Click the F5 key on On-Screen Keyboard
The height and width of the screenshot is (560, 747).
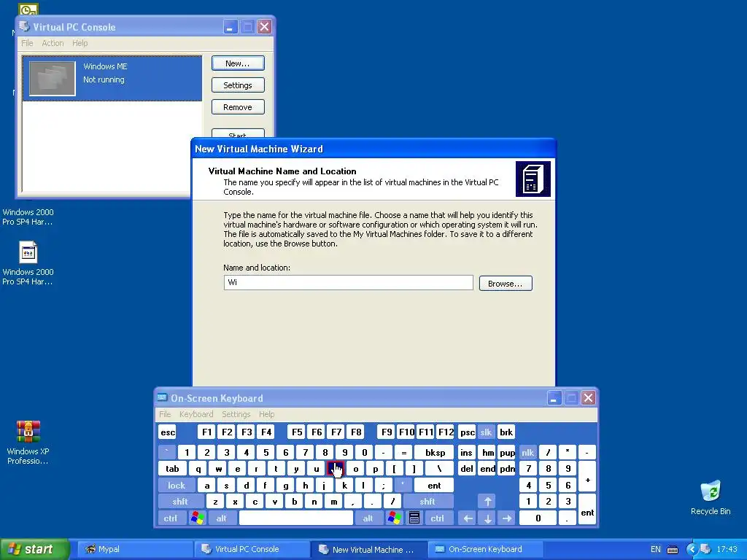pyautogui.click(x=297, y=432)
